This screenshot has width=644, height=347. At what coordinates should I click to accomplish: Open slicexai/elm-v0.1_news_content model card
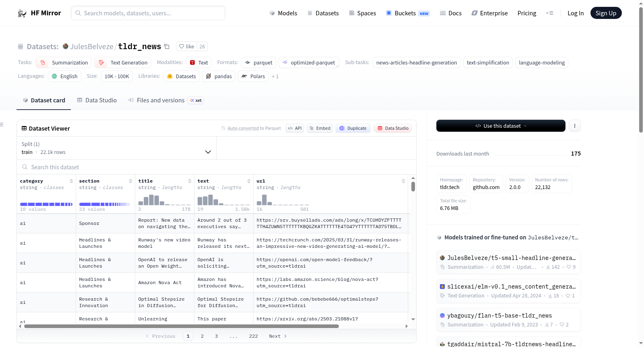(508, 291)
